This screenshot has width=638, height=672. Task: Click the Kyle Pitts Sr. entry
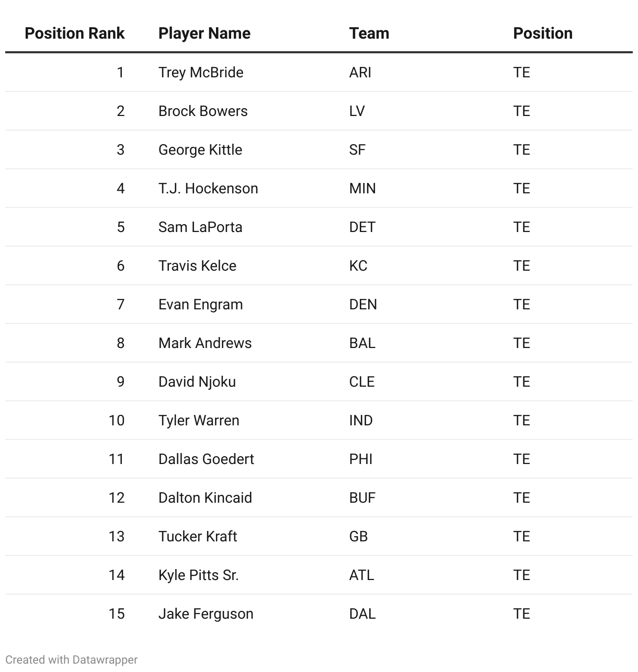coord(198,575)
